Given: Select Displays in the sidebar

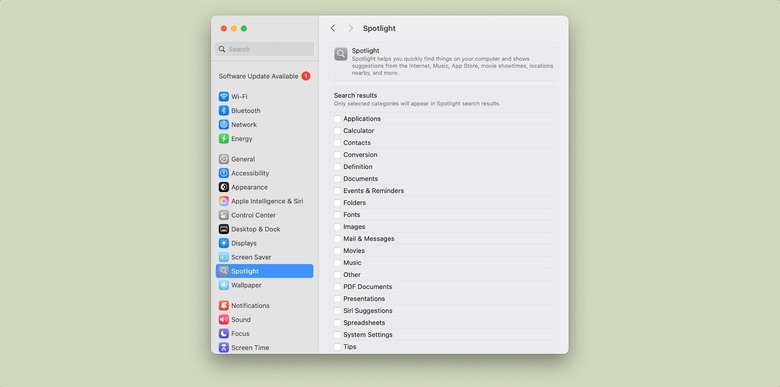Looking at the screenshot, I should coord(264,243).
